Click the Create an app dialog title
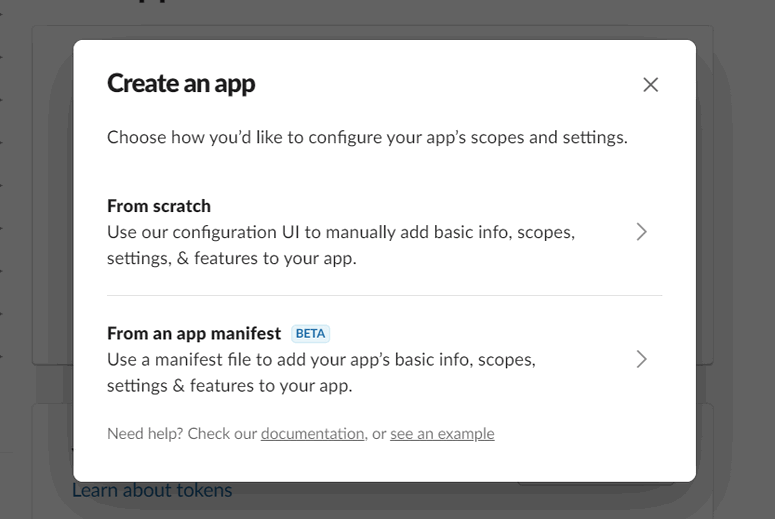The image size is (775, 519). pyautogui.click(x=181, y=84)
